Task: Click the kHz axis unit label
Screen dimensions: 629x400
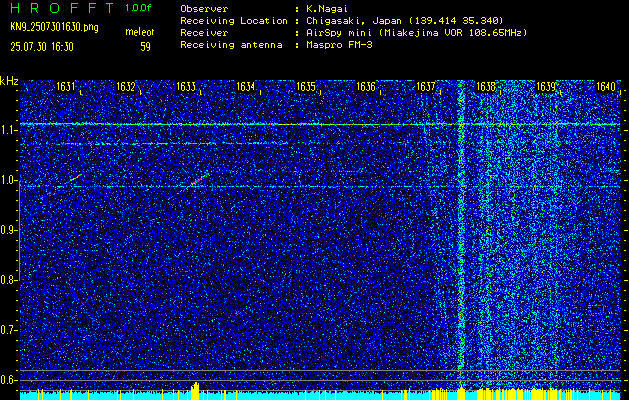Action: click(x=9, y=81)
